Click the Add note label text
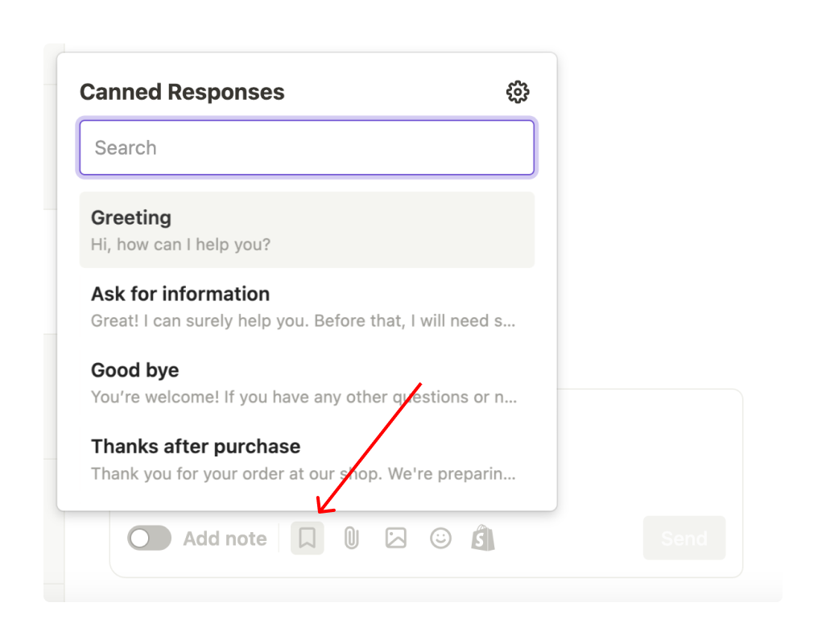 click(x=225, y=539)
